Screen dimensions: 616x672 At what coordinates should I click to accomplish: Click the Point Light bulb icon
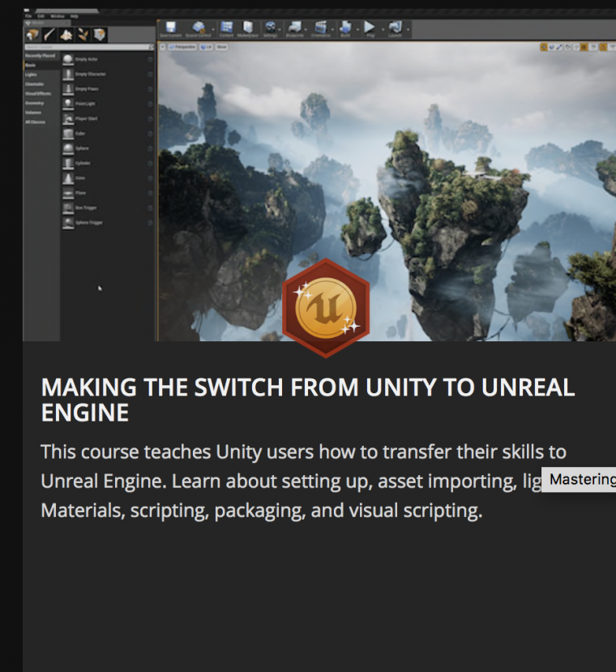(x=68, y=104)
